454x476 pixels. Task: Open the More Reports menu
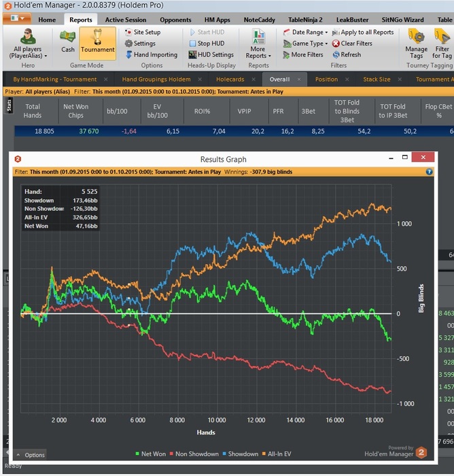coord(258,44)
